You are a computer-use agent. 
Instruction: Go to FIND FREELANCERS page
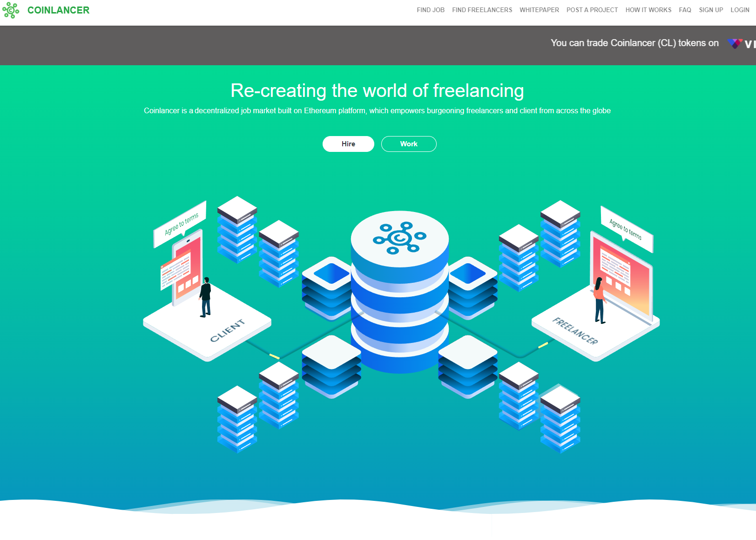[x=482, y=10]
